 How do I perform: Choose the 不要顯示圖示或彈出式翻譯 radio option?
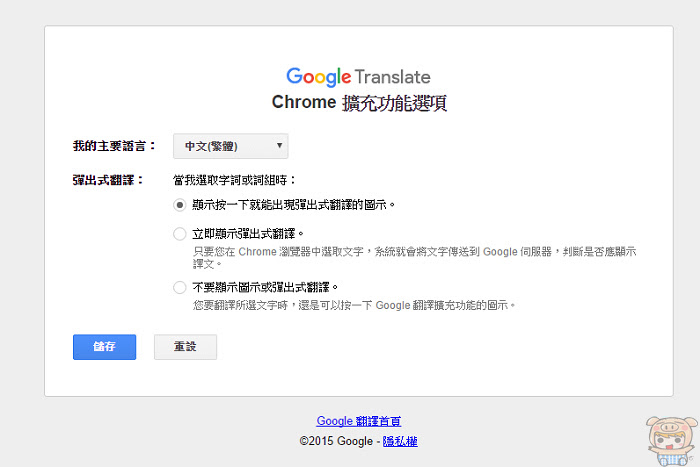click(179, 287)
